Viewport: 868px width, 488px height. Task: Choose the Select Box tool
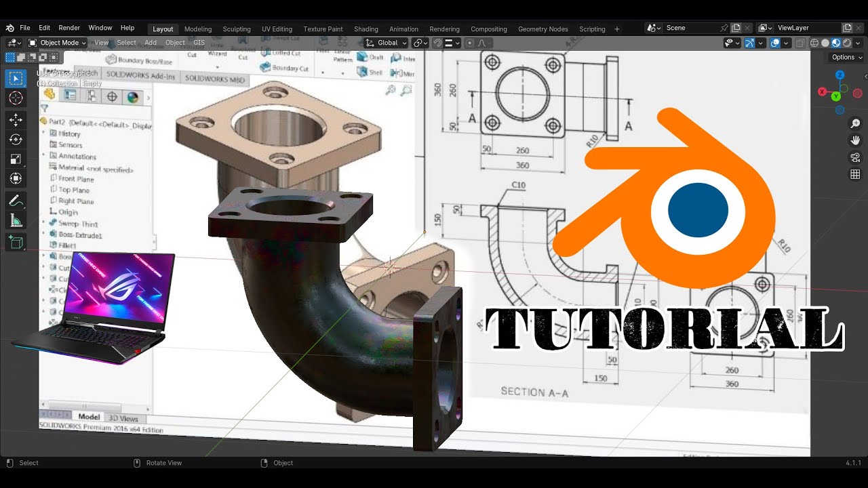click(x=16, y=79)
